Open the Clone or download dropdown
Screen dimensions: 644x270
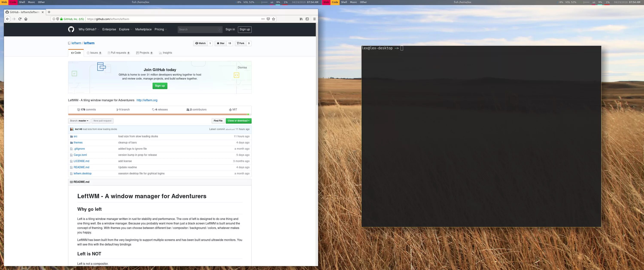pyautogui.click(x=238, y=121)
